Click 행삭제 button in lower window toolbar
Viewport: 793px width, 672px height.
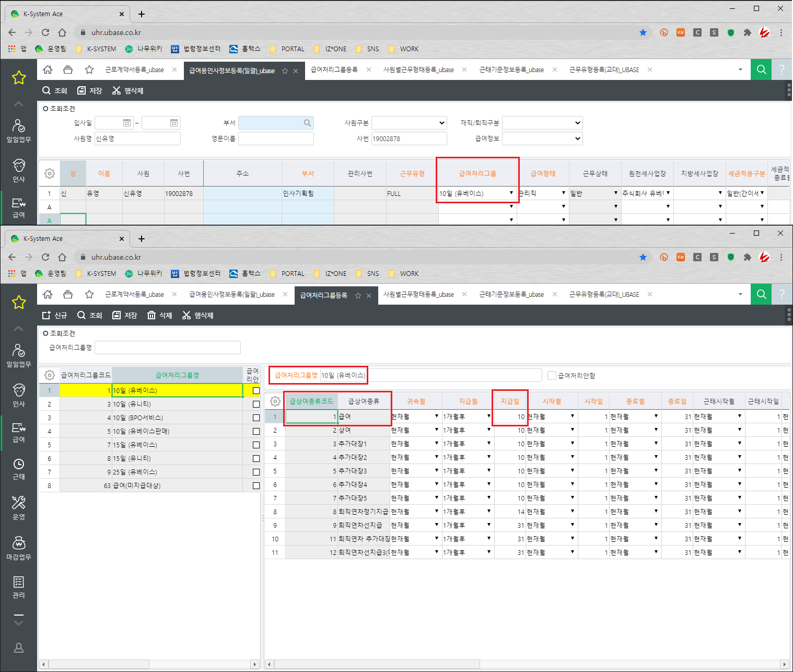(x=198, y=315)
